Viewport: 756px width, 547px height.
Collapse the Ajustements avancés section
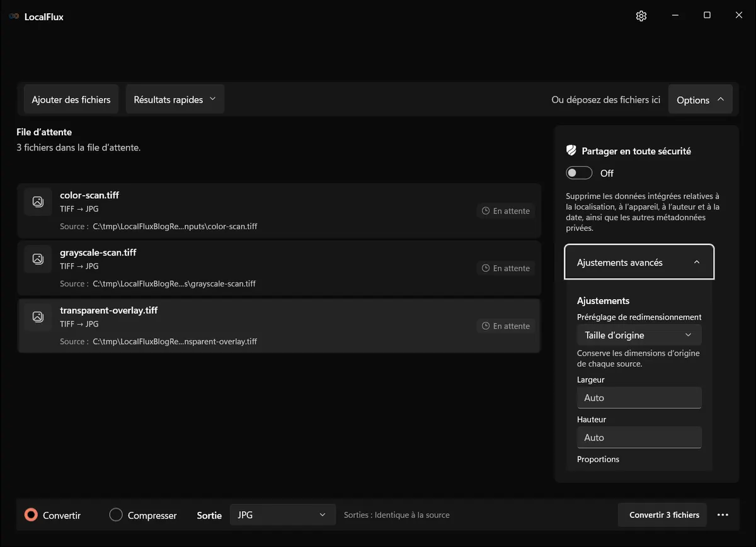tap(639, 262)
